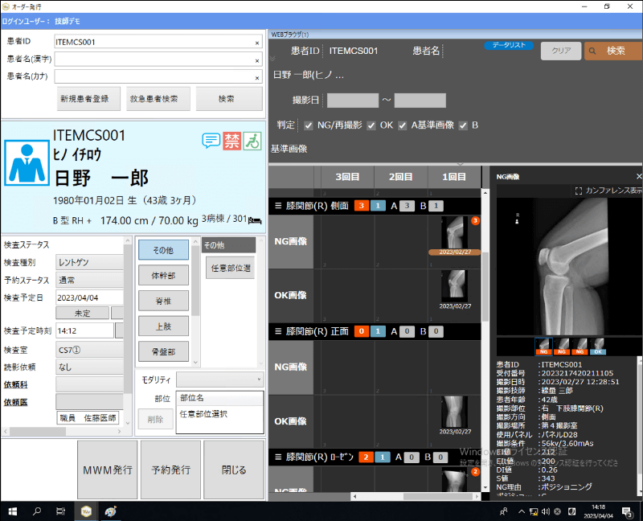Uncheck the NG/再撮影 checkbox
This screenshot has height=521, width=643.
[309, 126]
